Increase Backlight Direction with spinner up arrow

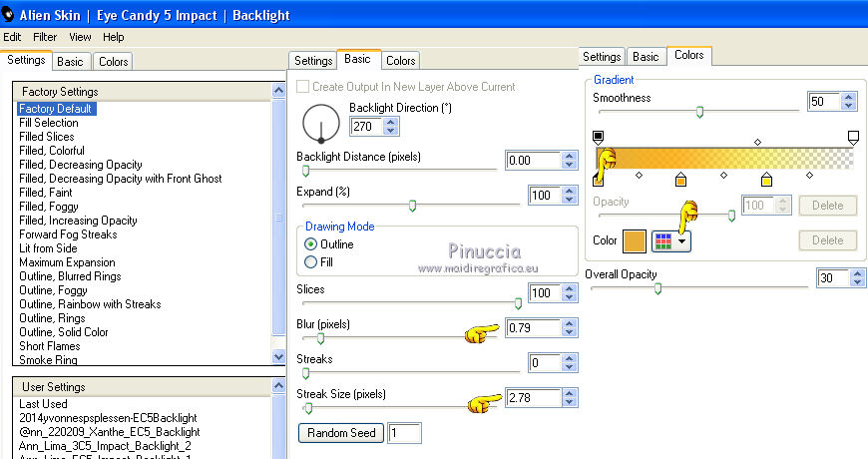coord(391,122)
